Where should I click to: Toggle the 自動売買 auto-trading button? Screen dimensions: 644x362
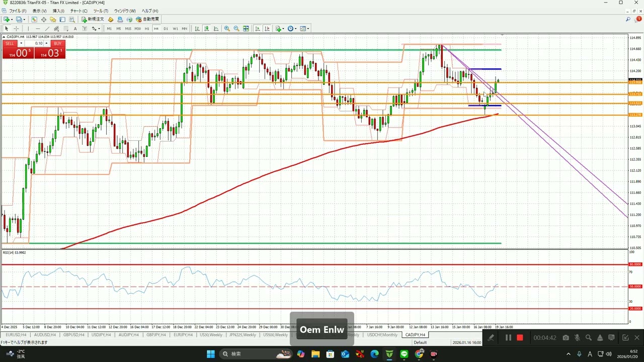(147, 19)
